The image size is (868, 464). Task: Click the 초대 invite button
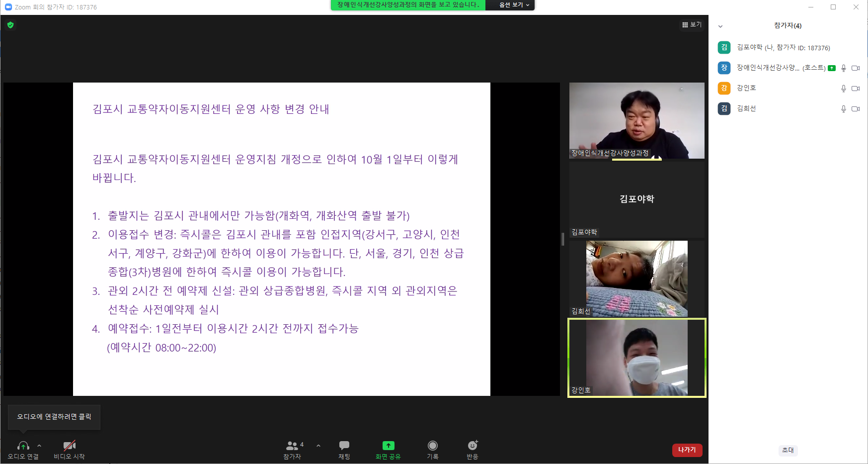[788, 450]
